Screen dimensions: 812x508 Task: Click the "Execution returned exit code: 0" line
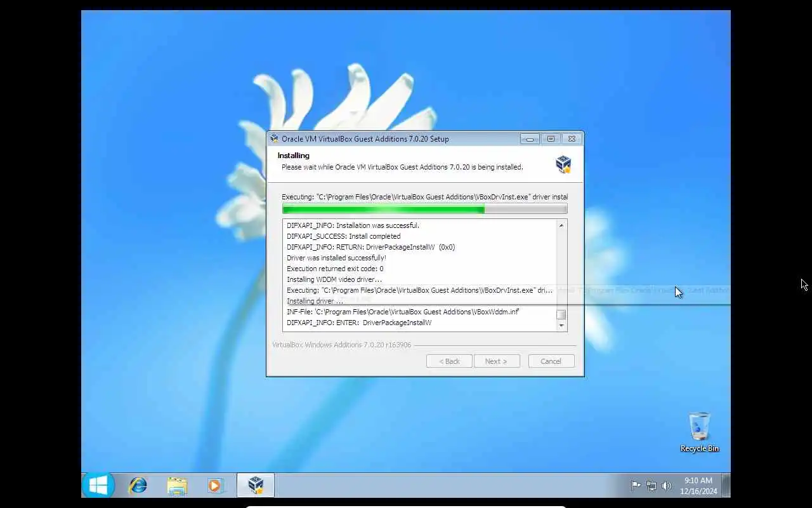click(335, 269)
